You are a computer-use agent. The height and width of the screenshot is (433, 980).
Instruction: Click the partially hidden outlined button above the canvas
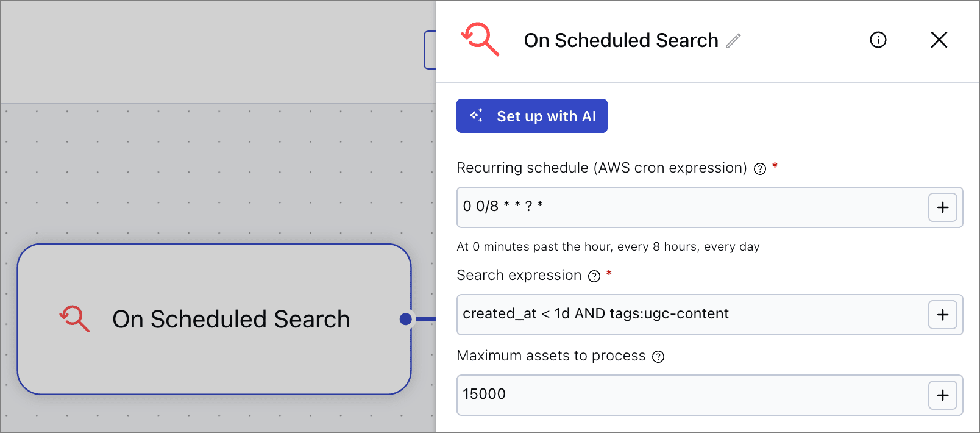click(430, 50)
